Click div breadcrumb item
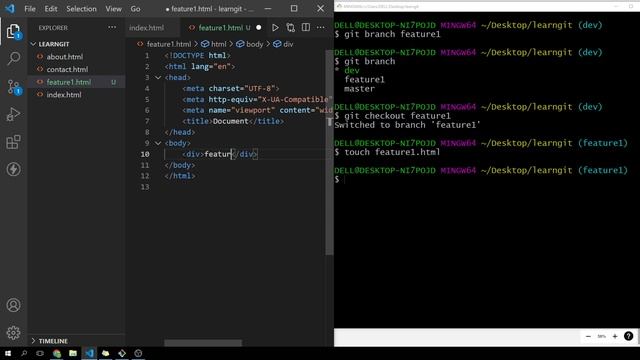640x360 pixels. [x=288, y=44]
